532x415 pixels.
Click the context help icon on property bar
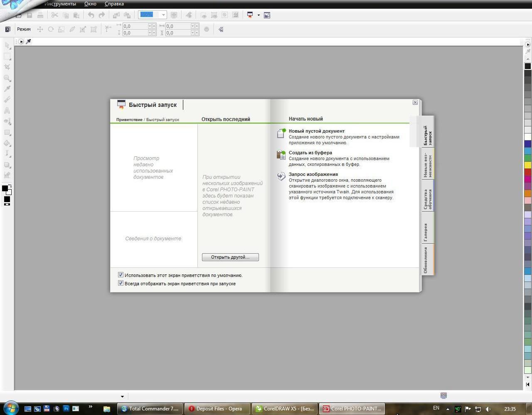[7, 29]
